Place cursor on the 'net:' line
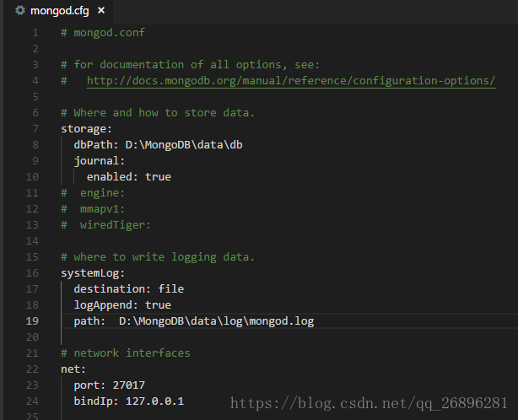The height and width of the screenshot is (420, 518). [73, 369]
